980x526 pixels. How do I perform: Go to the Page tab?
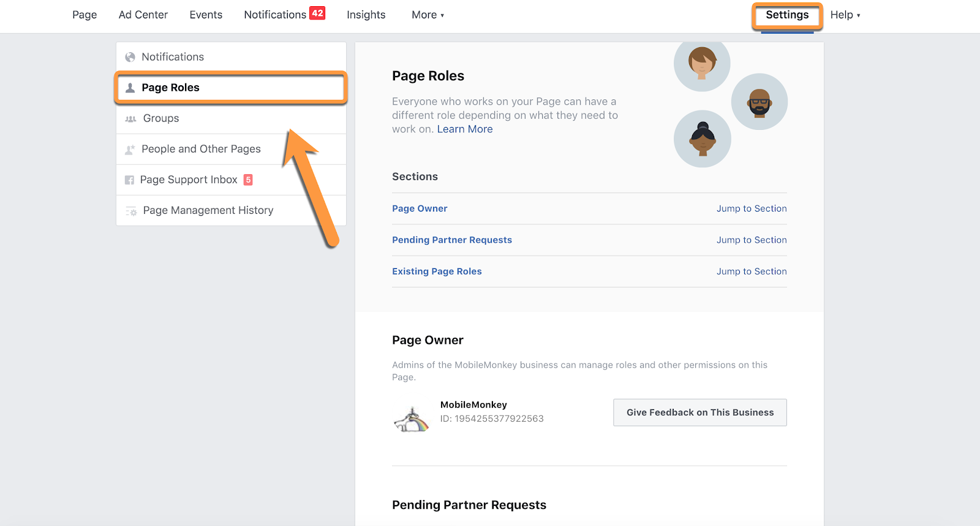click(x=85, y=15)
